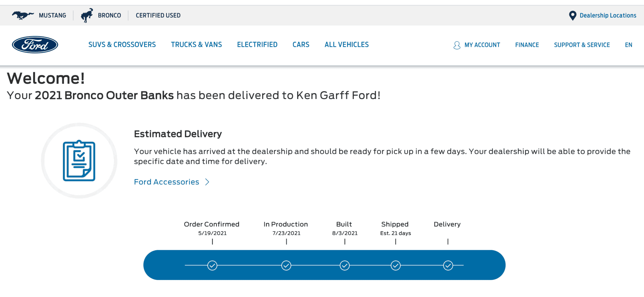Click the Order Confirmed checkmark circle
The image size is (644, 297).
tap(212, 265)
